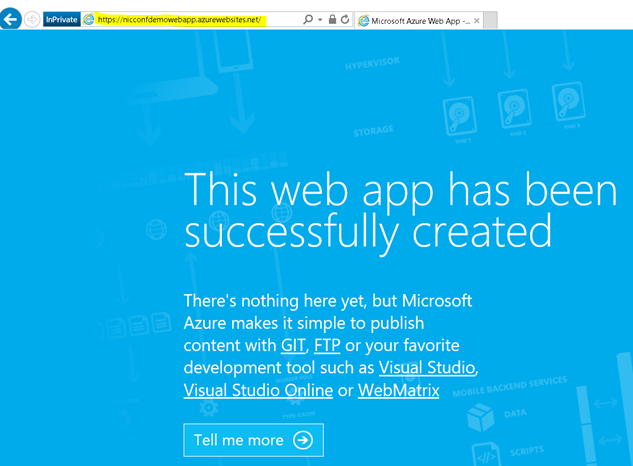Open the address bar dropdown arrow
The width and height of the screenshot is (633, 466).
pyautogui.click(x=320, y=19)
